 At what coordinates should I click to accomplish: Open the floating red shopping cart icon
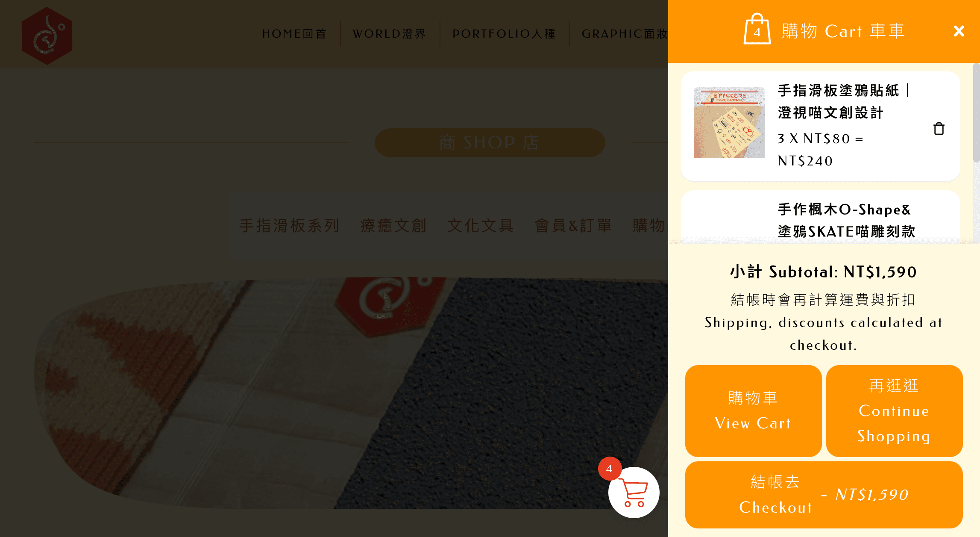point(634,492)
